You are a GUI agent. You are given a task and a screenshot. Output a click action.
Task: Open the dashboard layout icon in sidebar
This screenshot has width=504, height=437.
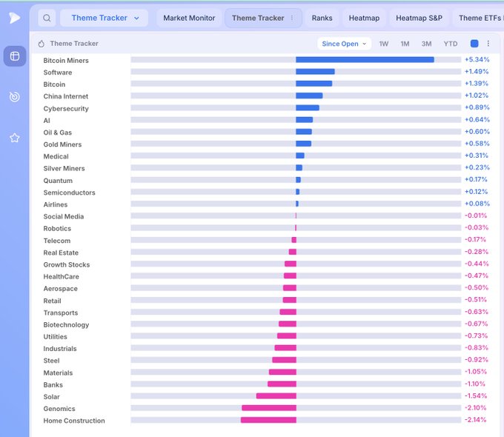pos(15,56)
